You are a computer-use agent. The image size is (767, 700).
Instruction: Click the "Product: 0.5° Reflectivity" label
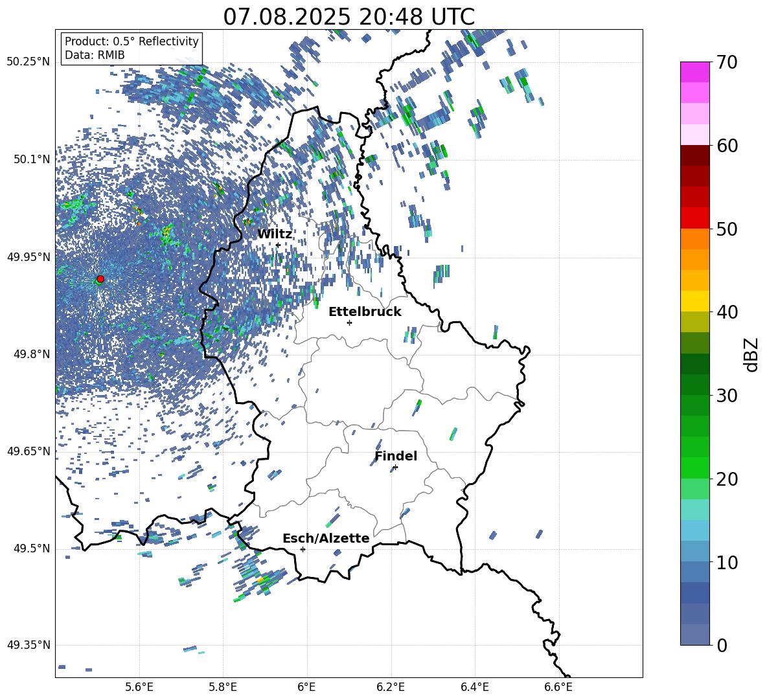coord(132,41)
